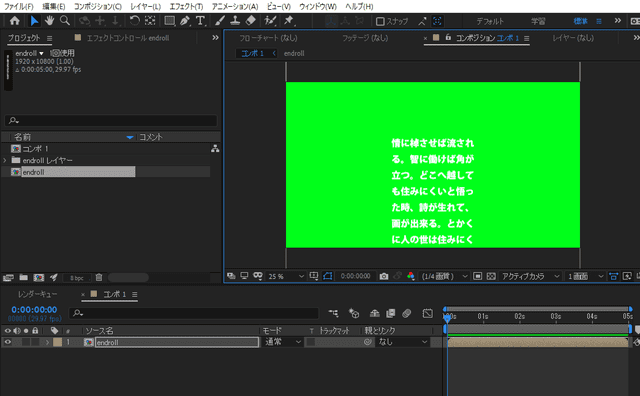This screenshot has height=396, width=640.
Task: Switch to the レンダーキュー tab
Action: tap(38, 294)
